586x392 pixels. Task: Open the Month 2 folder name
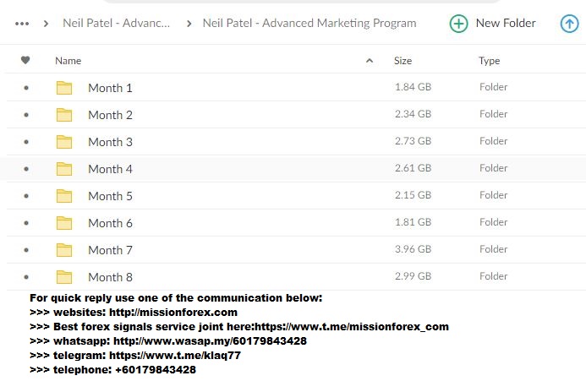point(110,115)
